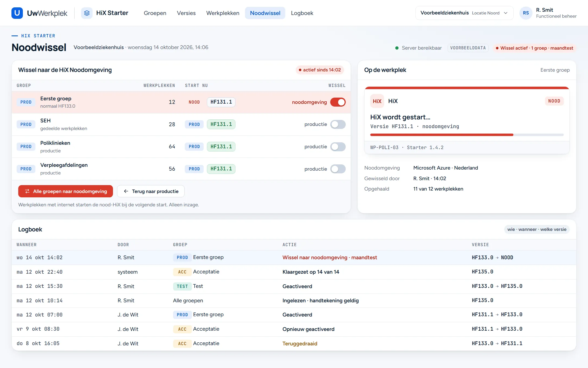This screenshot has width=588, height=368.
Task: Click the HiX startup progress bar
Action: pos(467,135)
